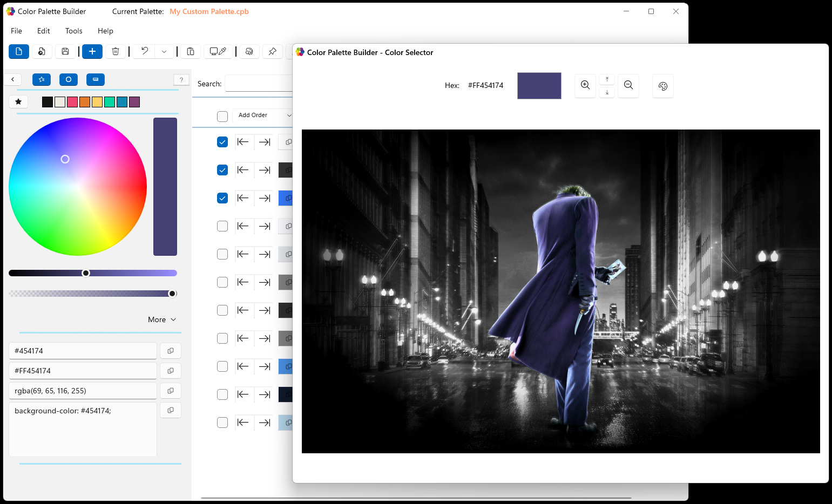
Task: Toggle the select-all checkbox beside Add Order
Action: click(x=222, y=116)
